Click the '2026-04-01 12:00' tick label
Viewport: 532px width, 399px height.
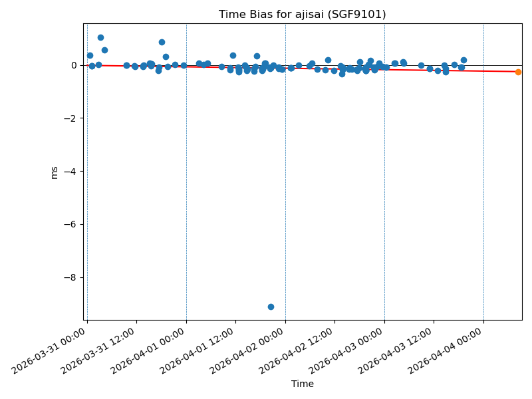click(198, 351)
